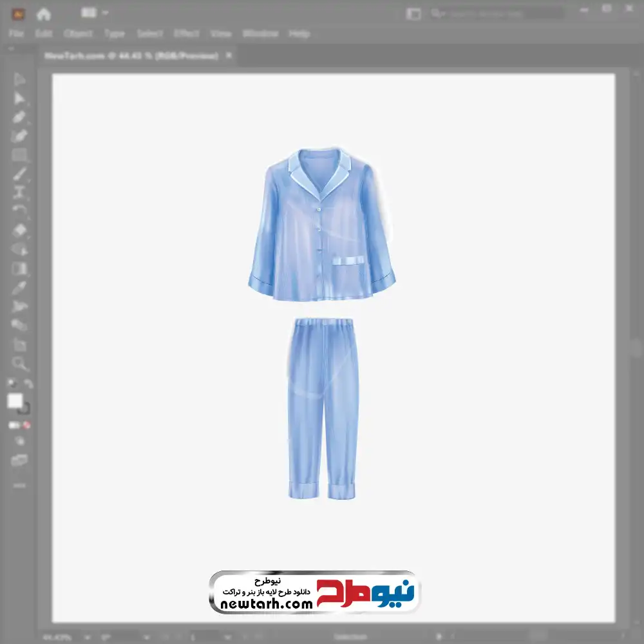Open the Edit Toolbar three-dots button

(x=20, y=485)
